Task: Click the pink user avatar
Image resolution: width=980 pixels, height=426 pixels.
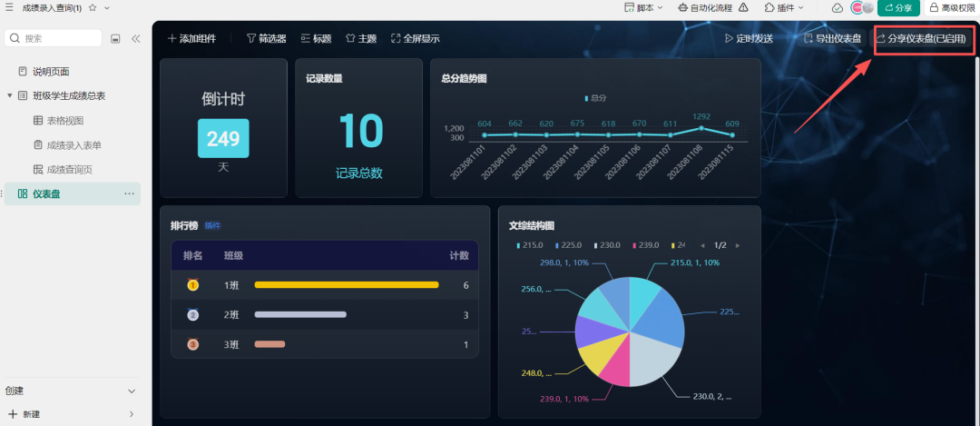Action: coord(857,8)
